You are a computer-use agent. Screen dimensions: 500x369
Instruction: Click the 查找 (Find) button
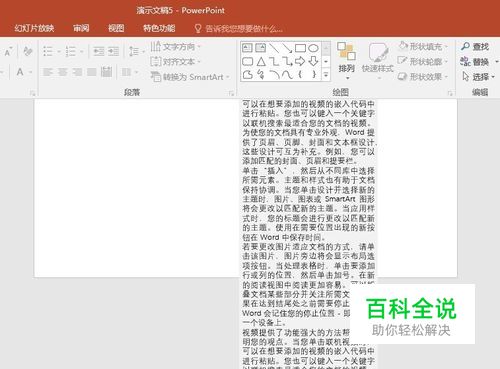pos(475,47)
